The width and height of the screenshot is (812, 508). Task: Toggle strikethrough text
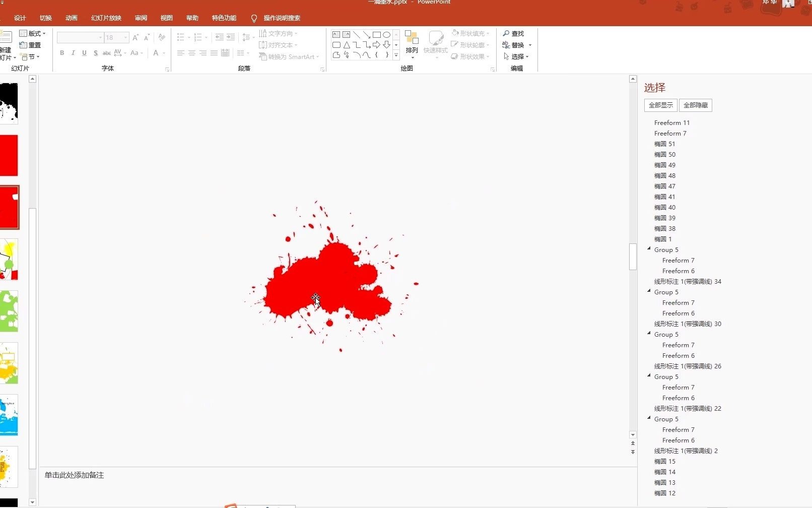pyautogui.click(x=107, y=53)
